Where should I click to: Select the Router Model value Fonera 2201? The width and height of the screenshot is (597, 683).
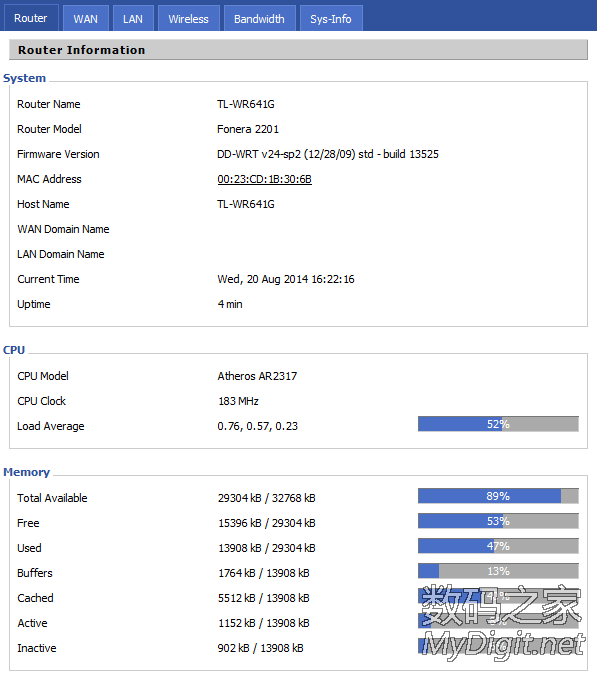coord(248,129)
